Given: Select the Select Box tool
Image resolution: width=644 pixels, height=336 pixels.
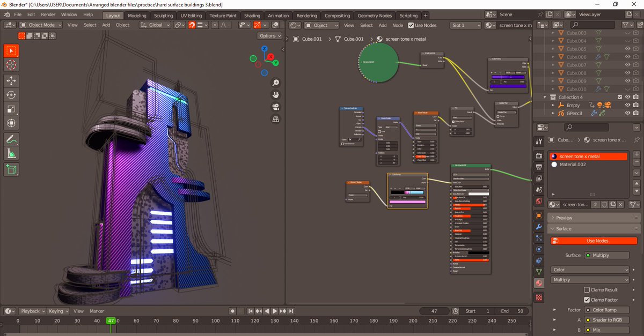Looking at the screenshot, I should coord(11,50).
